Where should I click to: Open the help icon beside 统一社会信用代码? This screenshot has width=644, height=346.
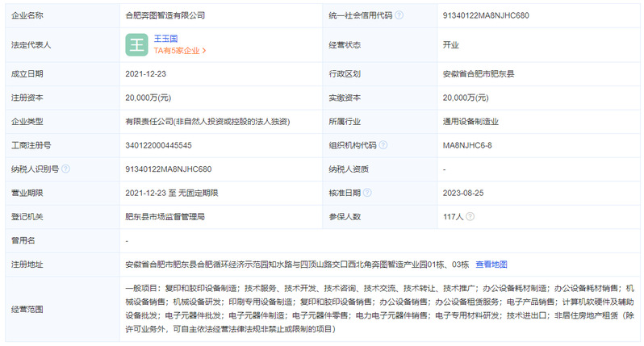tap(399, 15)
